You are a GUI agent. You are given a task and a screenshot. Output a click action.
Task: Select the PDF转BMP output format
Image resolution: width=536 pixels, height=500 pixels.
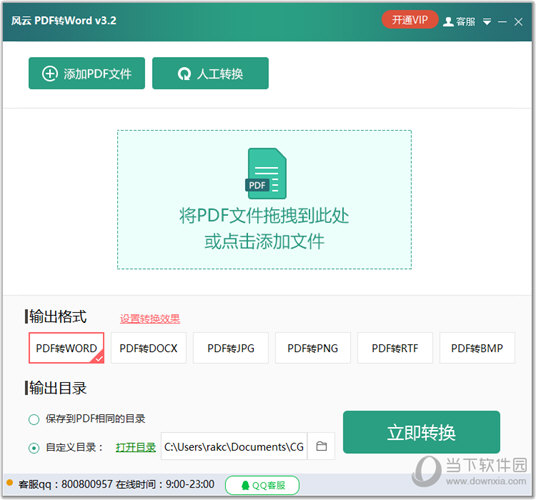click(477, 348)
